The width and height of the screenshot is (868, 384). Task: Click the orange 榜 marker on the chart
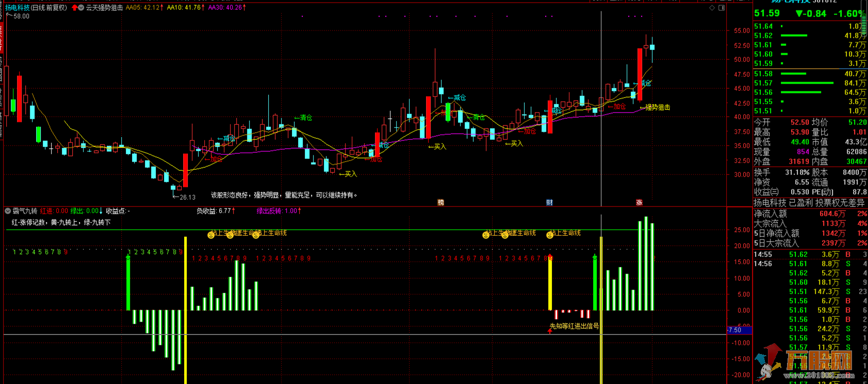pos(440,202)
